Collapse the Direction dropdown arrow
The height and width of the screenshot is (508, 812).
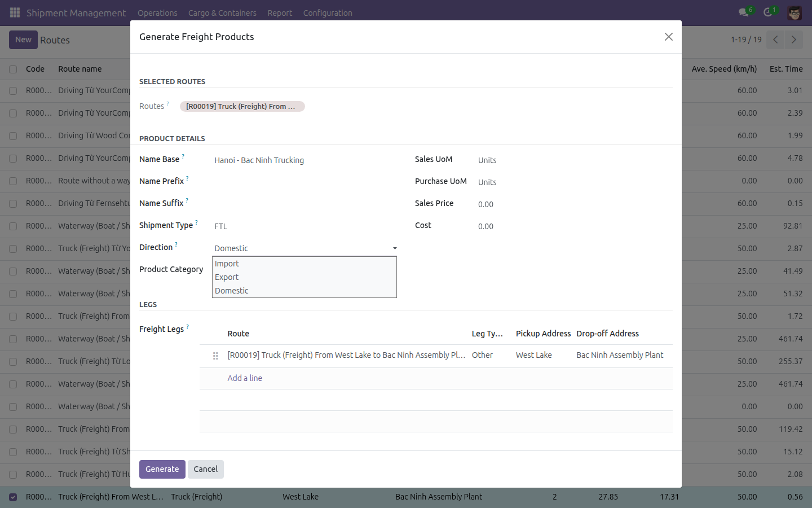coord(395,248)
